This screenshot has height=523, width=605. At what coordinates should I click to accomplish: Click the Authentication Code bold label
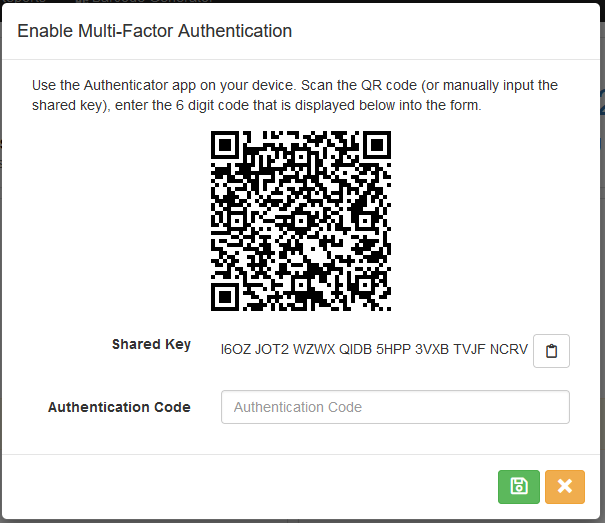coord(119,407)
